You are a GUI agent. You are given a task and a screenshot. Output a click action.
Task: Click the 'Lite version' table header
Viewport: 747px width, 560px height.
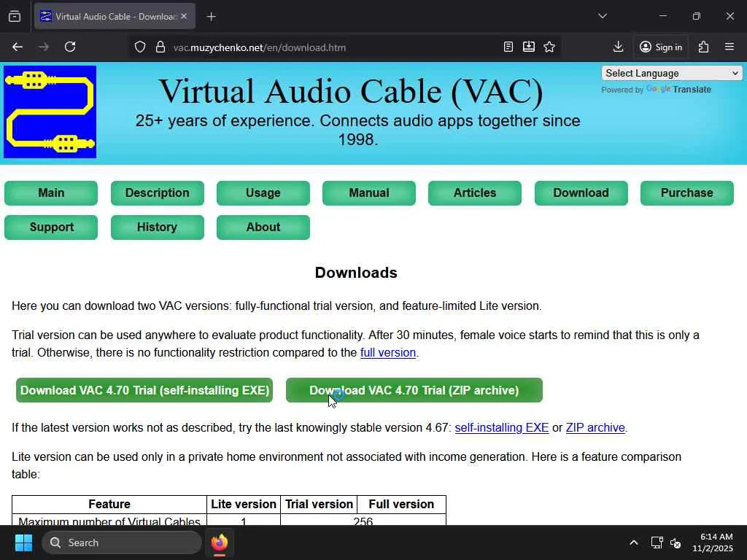(x=244, y=505)
